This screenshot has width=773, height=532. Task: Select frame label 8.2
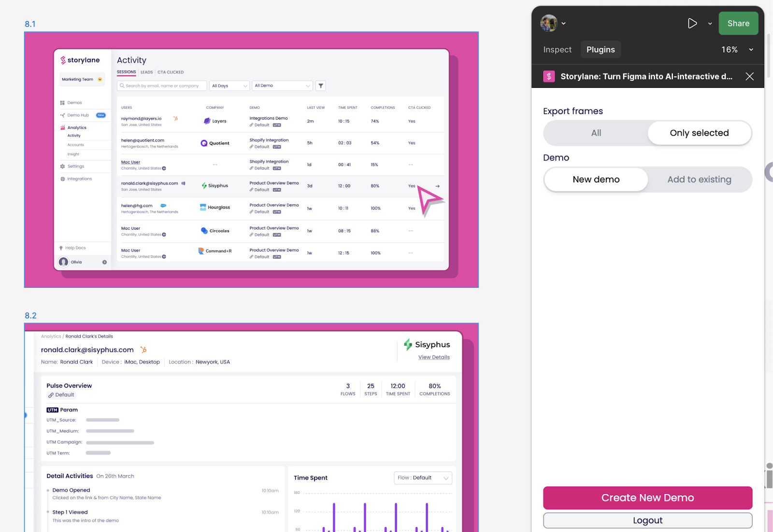(30, 316)
